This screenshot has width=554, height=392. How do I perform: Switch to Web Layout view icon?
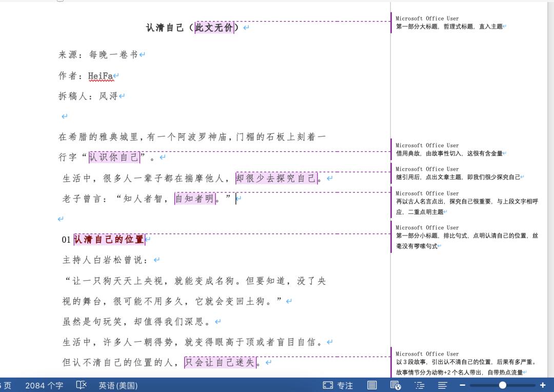394,385
